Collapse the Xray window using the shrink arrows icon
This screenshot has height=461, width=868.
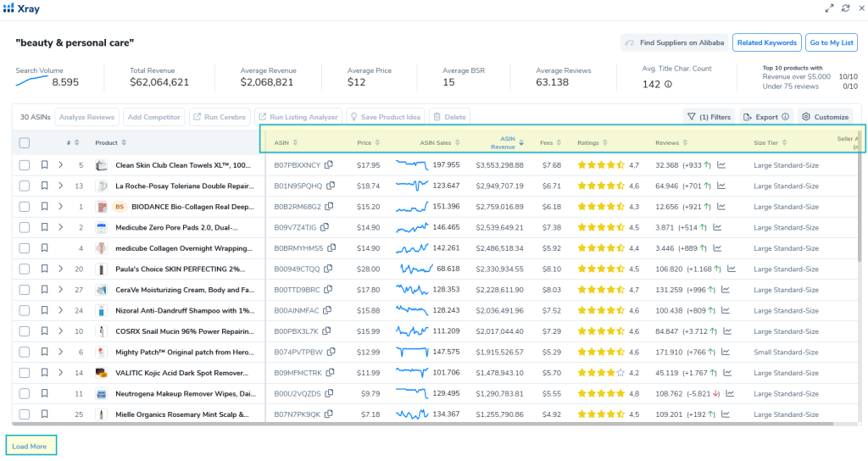(829, 8)
